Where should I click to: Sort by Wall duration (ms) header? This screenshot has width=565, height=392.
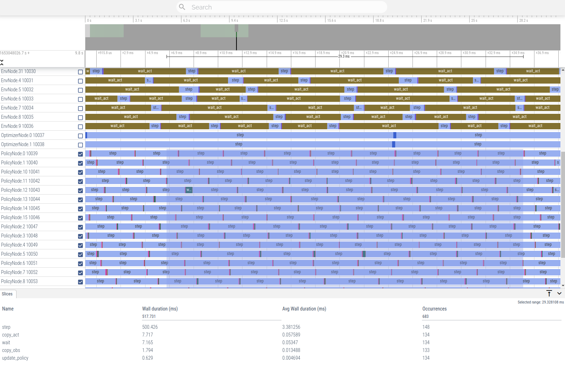[x=160, y=309]
